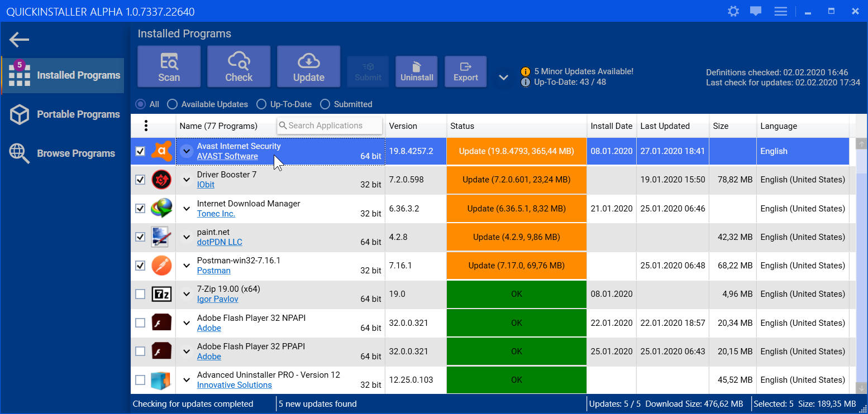Click the Scan button
The height and width of the screenshot is (414, 868).
click(x=169, y=66)
